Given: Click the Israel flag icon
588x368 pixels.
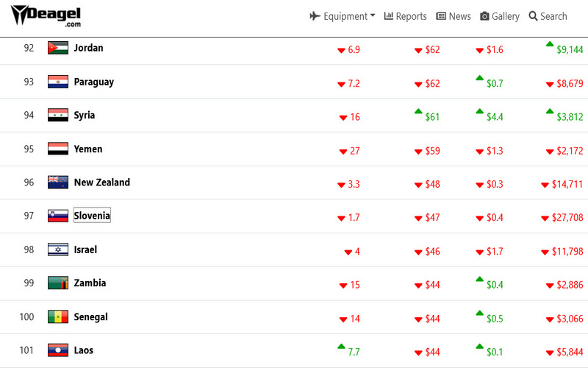Looking at the screenshot, I should coord(58,250).
